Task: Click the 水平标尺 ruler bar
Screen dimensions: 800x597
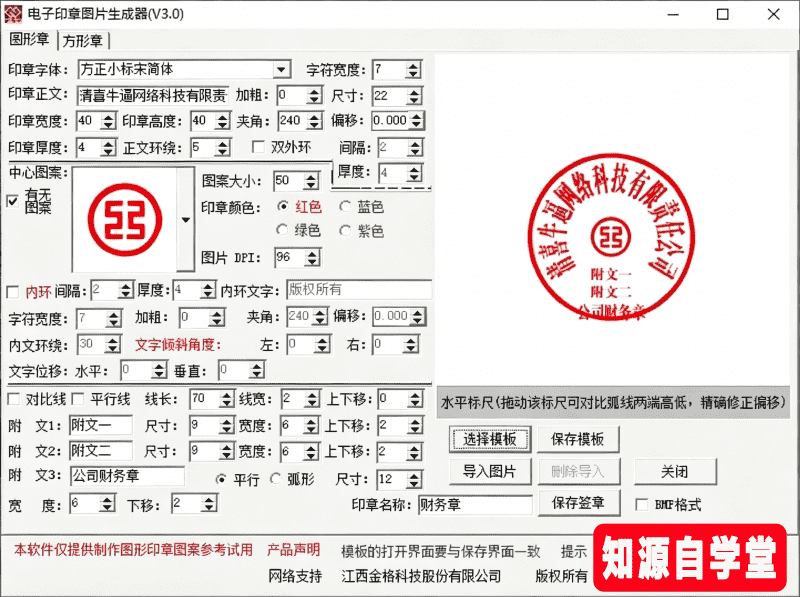Action: tap(613, 403)
